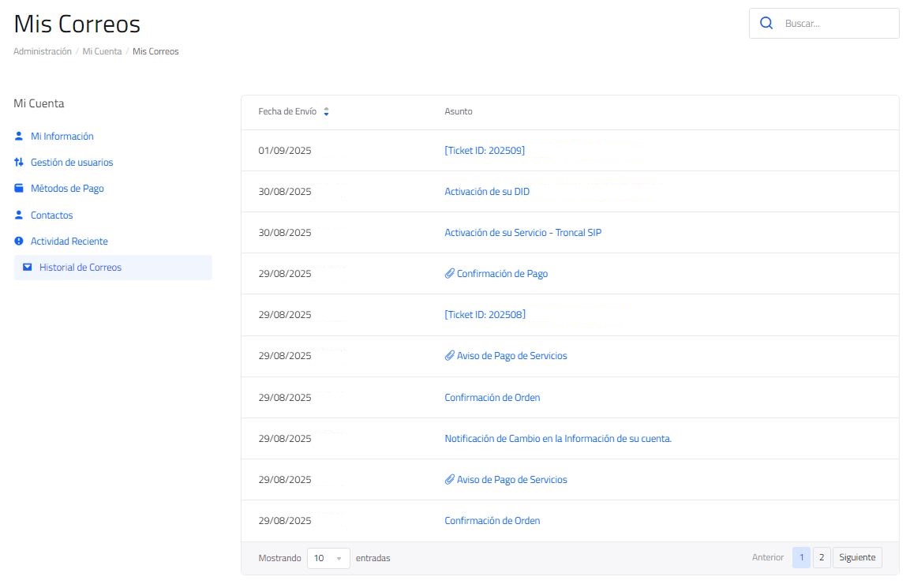Image resolution: width=910 pixels, height=588 pixels.
Task: Click the Asunto column header
Action: 459,111
